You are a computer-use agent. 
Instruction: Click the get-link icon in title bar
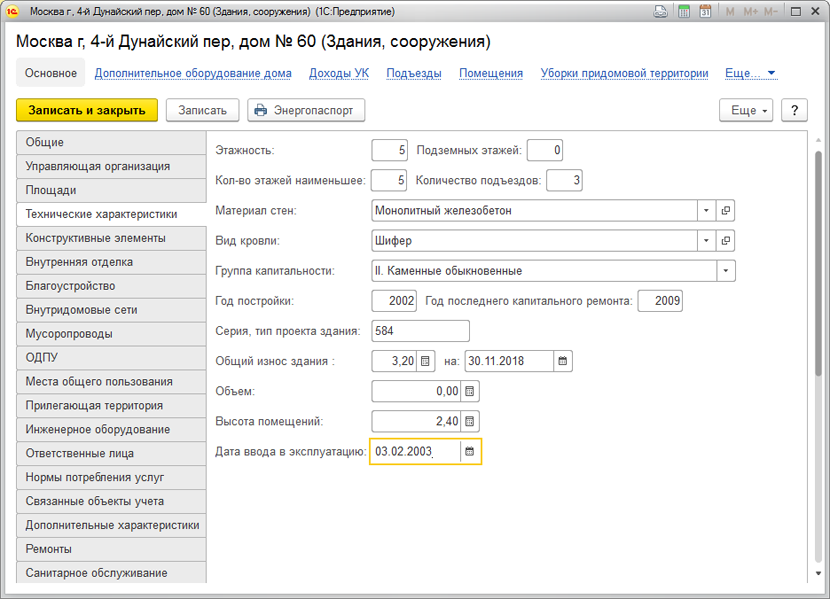tap(661, 12)
